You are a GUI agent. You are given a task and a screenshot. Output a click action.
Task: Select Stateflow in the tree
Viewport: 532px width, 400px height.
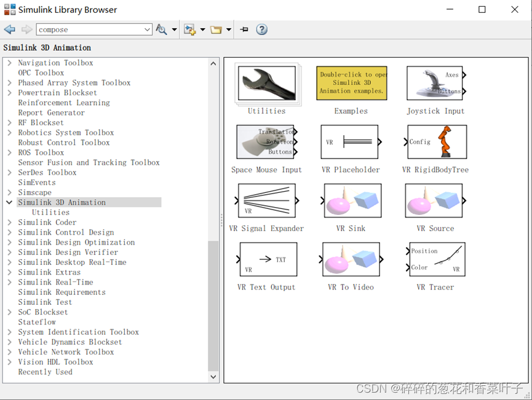pos(37,322)
